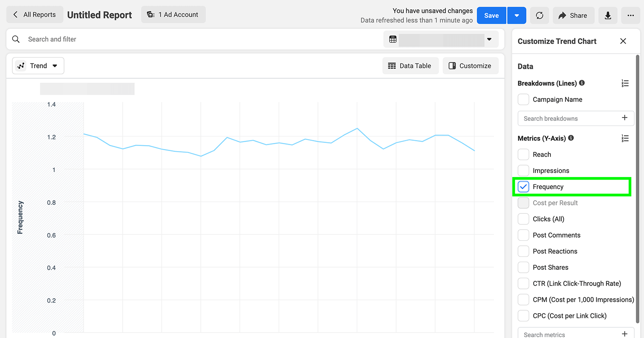Click the Metrics (Y-Axis) info icon
644x338 pixels.
click(571, 138)
